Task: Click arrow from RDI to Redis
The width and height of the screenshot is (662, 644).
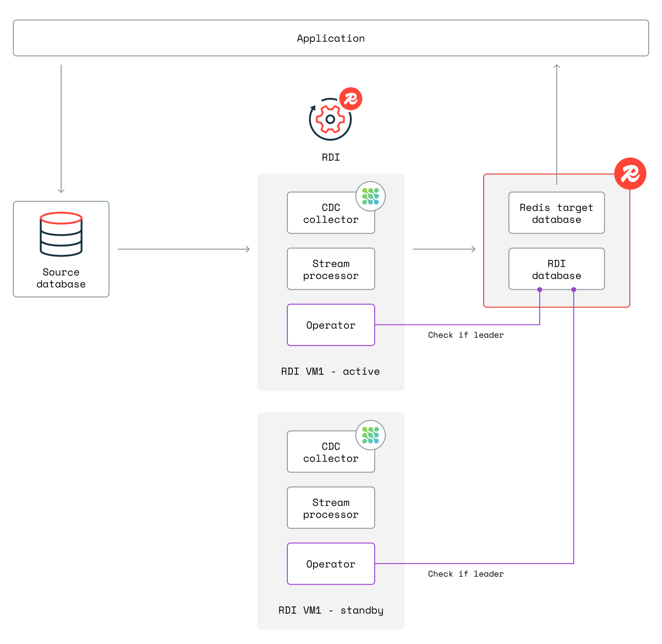Action: coord(444,249)
